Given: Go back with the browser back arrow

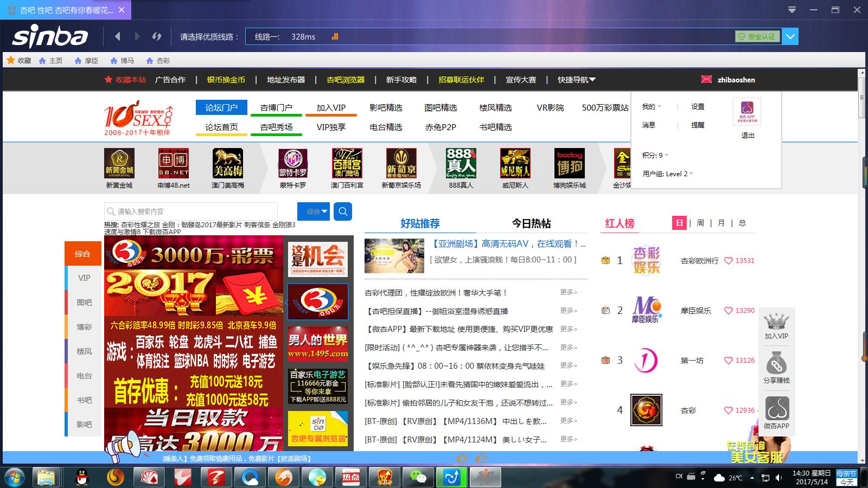Looking at the screenshot, I should click(117, 36).
